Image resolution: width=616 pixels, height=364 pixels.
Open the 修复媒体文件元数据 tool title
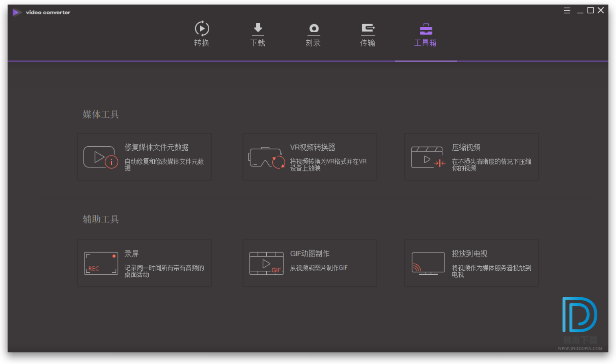tap(156, 147)
